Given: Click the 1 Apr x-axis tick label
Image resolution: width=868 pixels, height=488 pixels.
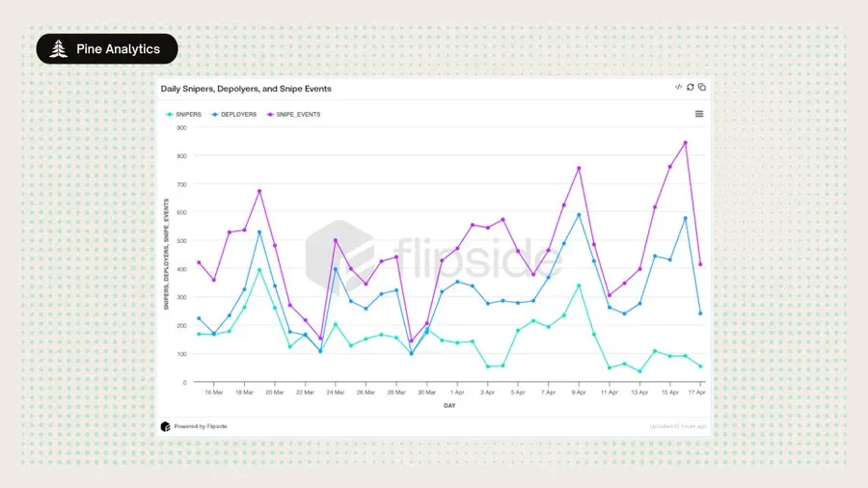Looking at the screenshot, I should coord(457,393).
